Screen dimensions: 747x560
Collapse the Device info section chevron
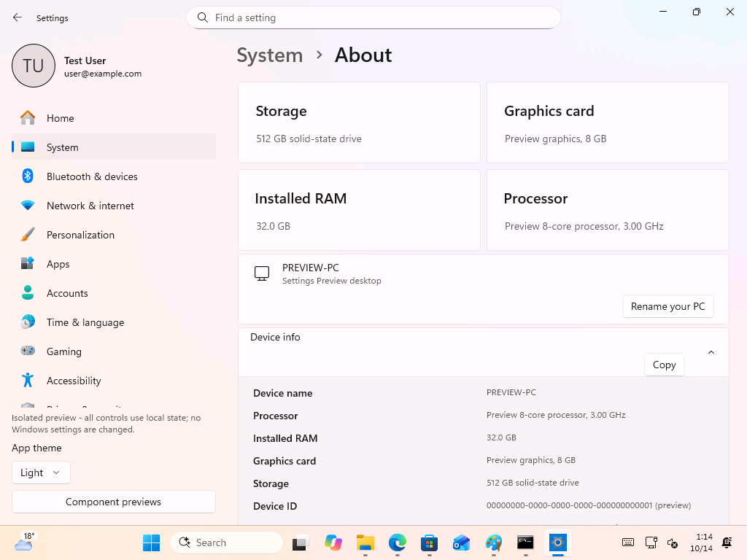point(711,352)
